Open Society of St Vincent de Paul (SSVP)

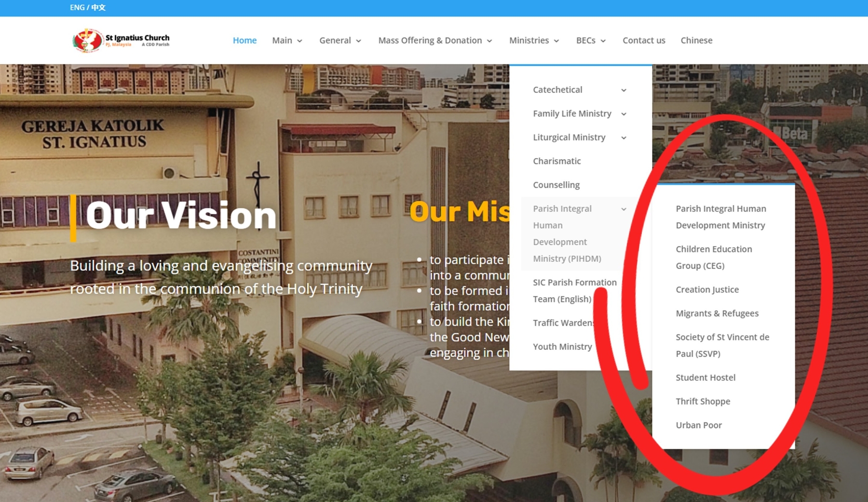[722, 345]
